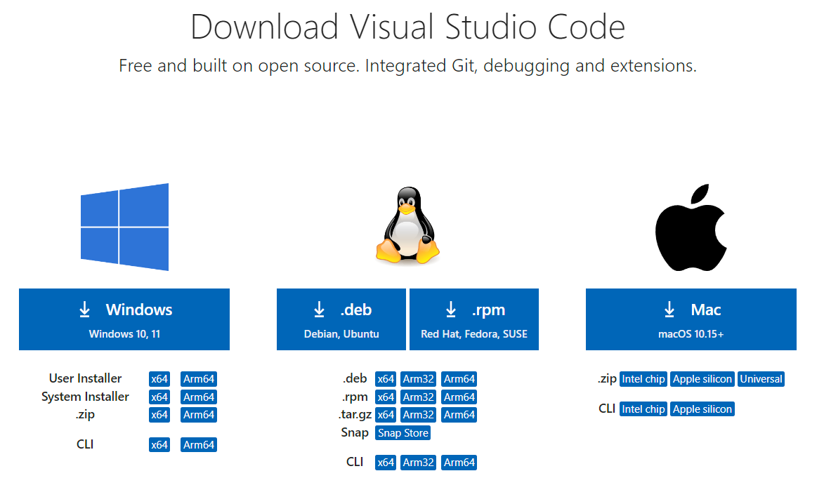Download Mac .zip for Apple silicon
824x504 pixels.
pyautogui.click(x=702, y=379)
